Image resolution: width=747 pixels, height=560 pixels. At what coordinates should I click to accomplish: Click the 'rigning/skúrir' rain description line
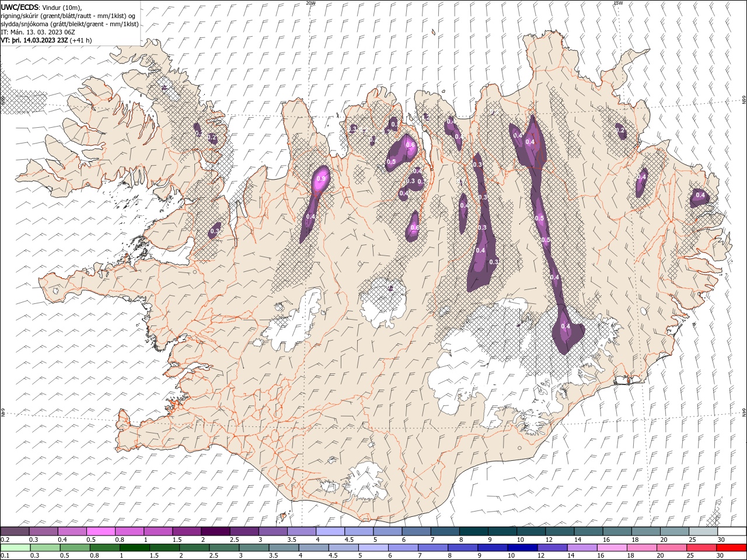68,16
